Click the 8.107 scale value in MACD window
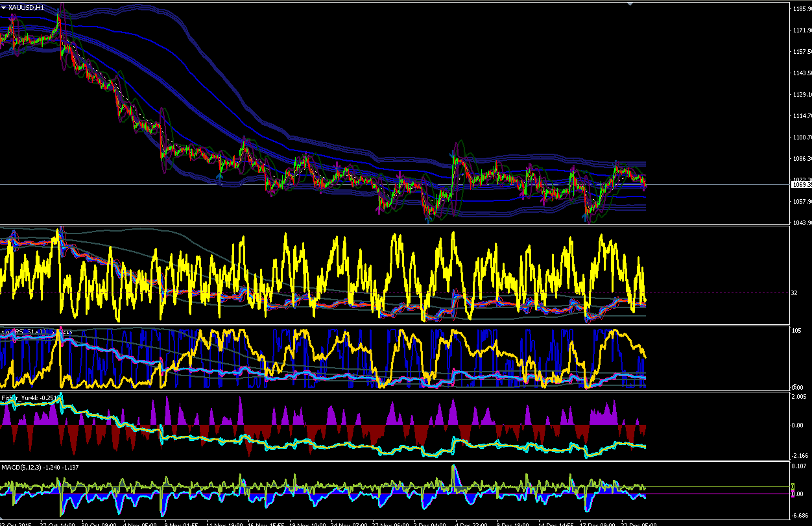This screenshot has width=812, height=526. (x=800, y=466)
